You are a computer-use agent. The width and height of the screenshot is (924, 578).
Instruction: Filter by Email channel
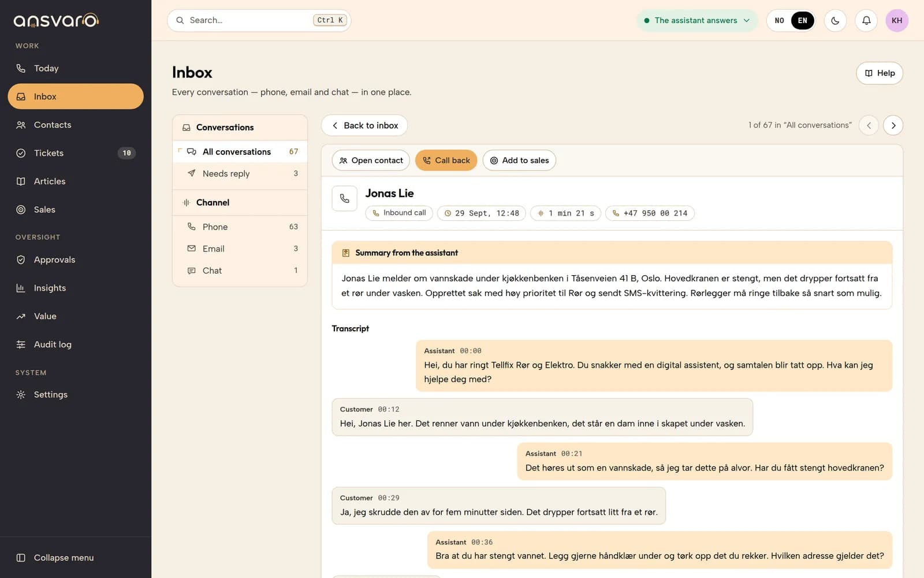pyautogui.click(x=240, y=249)
